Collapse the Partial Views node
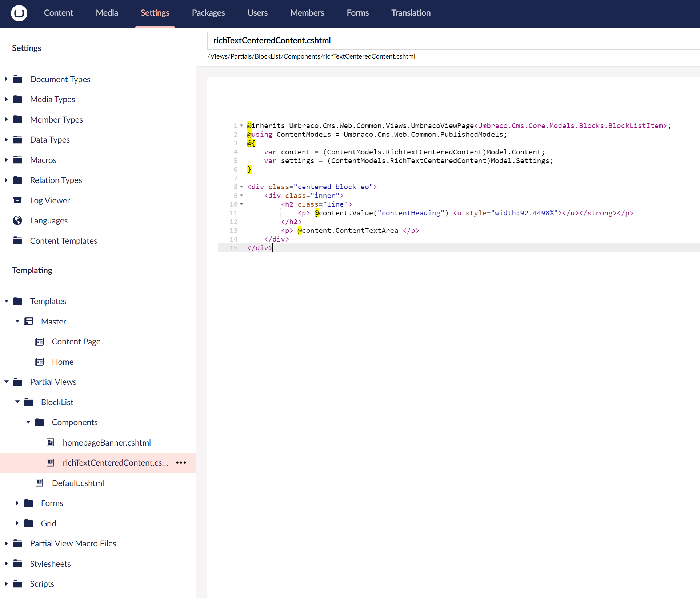Viewport: 700px width, 598px height. [6, 382]
